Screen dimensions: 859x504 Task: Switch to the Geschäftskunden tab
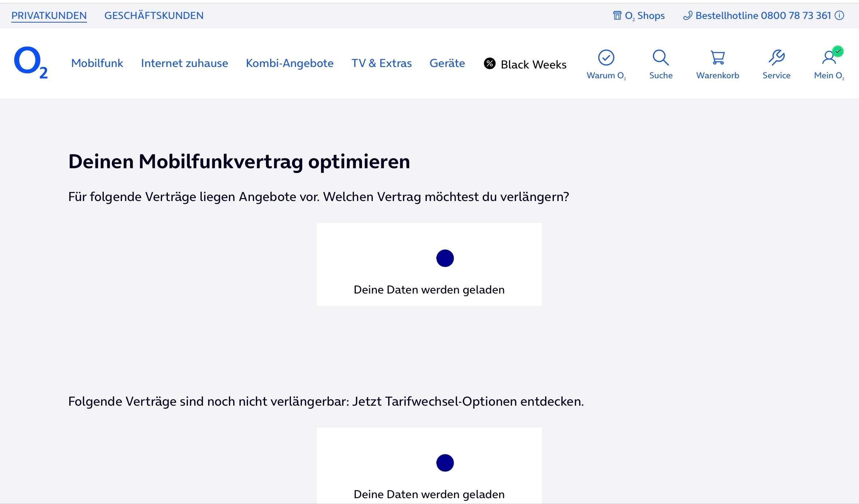[x=154, y=16]
